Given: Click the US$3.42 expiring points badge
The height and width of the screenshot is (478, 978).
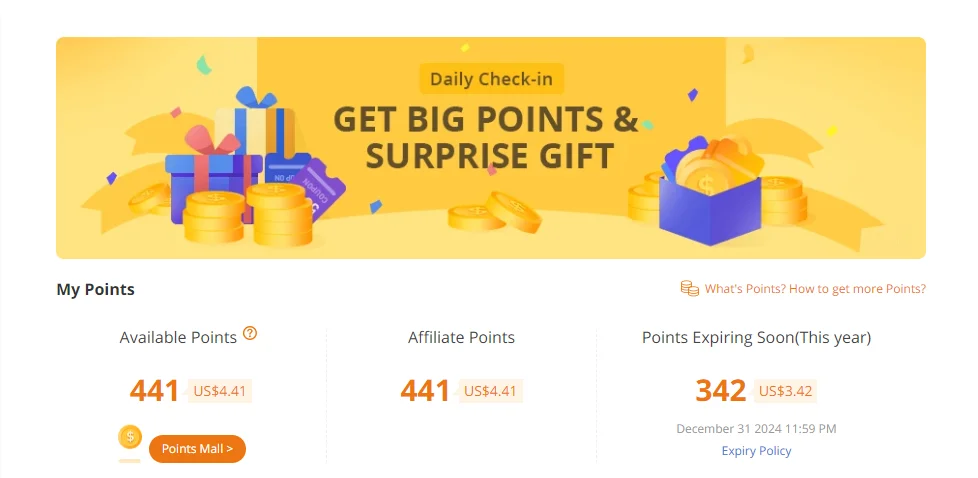Looking at the screenshot, I should click(785, 391).
